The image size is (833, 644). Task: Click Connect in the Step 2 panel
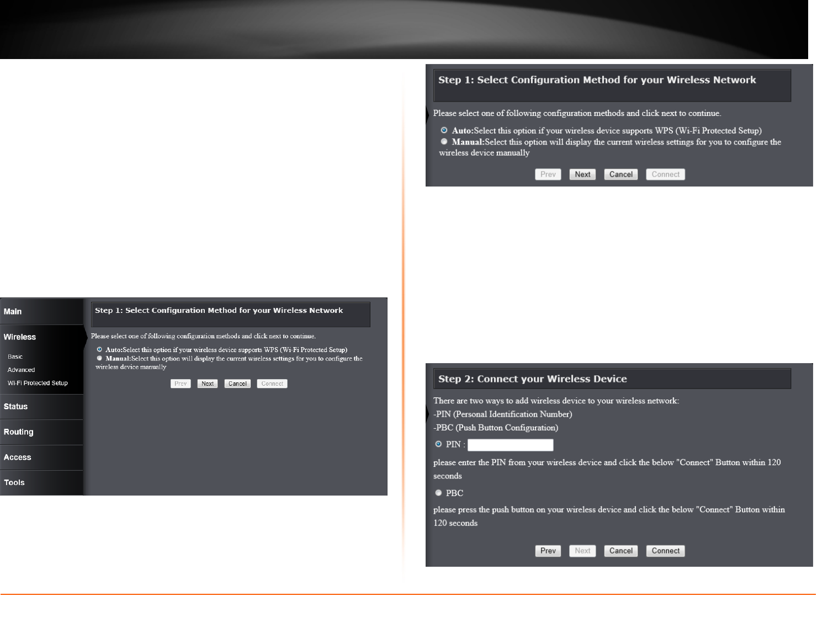tap(666, 551)
